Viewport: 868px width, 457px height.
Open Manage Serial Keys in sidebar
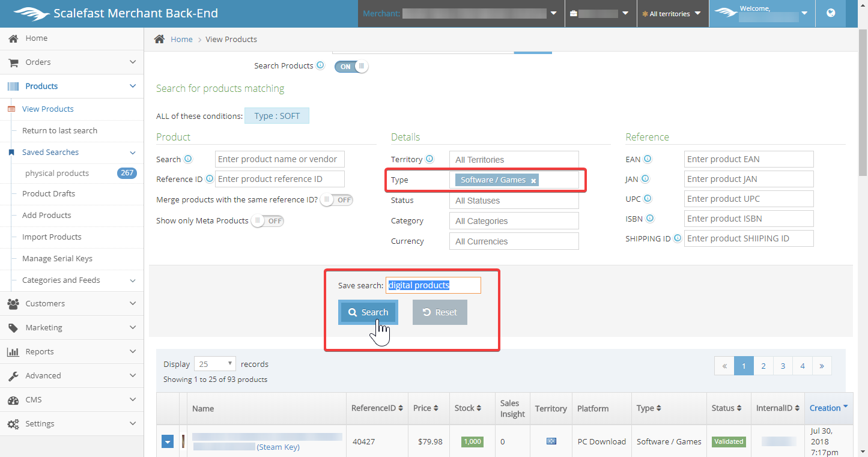point(57,259)
